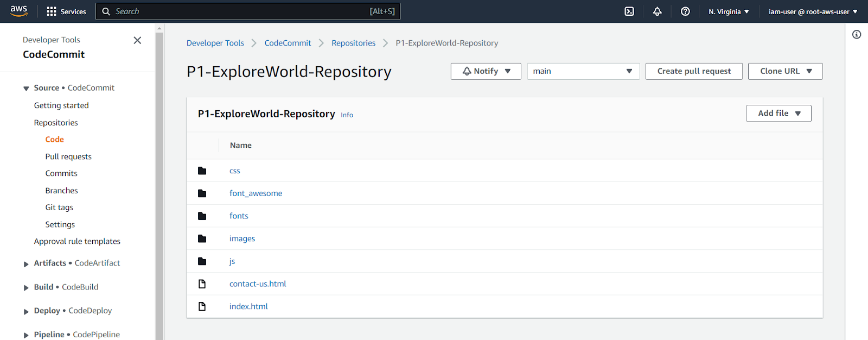Open the Info link beside repository name
Viewport: 868px width, 340px height.
point(347,115)
